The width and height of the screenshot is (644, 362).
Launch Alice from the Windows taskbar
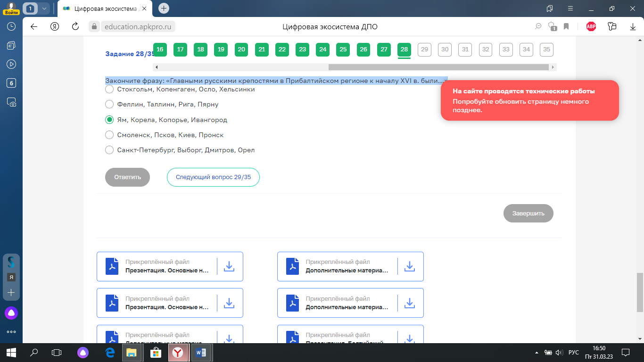click(x=83, y=352)
